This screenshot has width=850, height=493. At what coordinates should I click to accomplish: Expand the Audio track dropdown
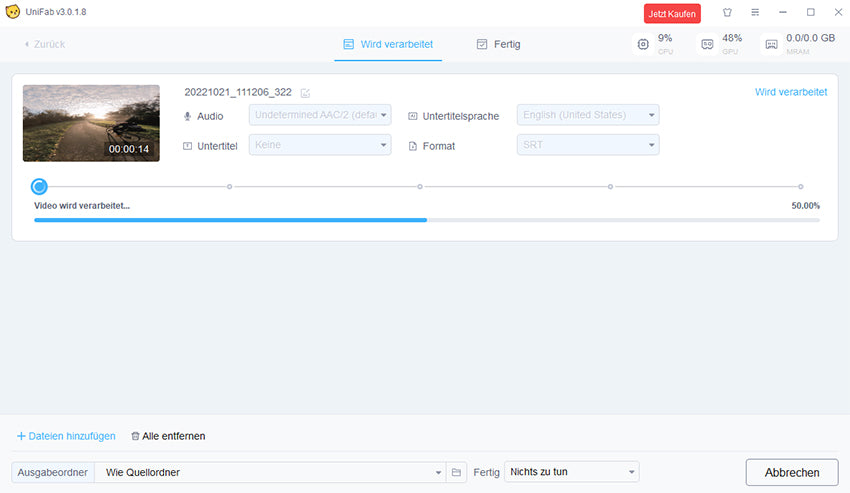tap(320, 115)
